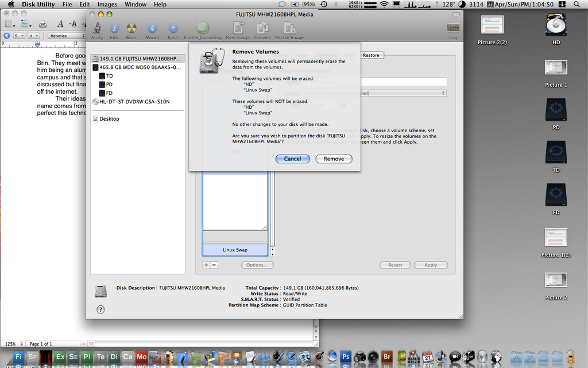588x368 pixels.
Task: Click the New Image icon
Action: 238,28
